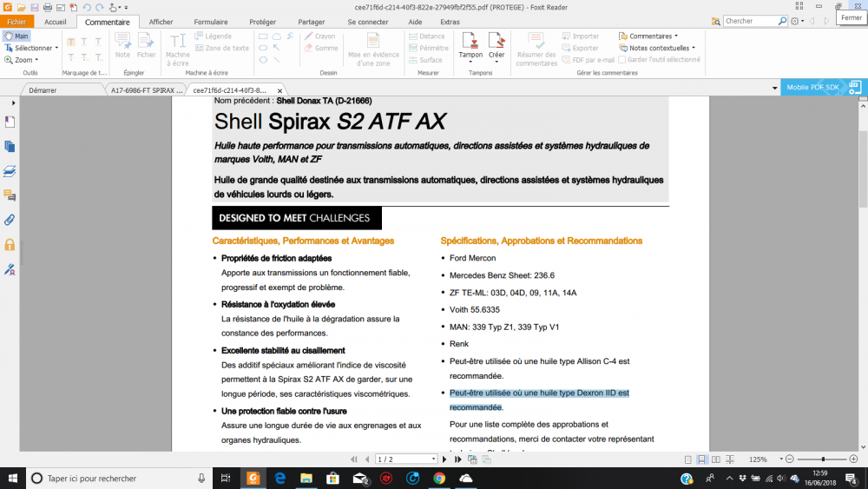868x489 pixels.
Task: Click Résumer des commentaires
Action: [x=536, y=50]
